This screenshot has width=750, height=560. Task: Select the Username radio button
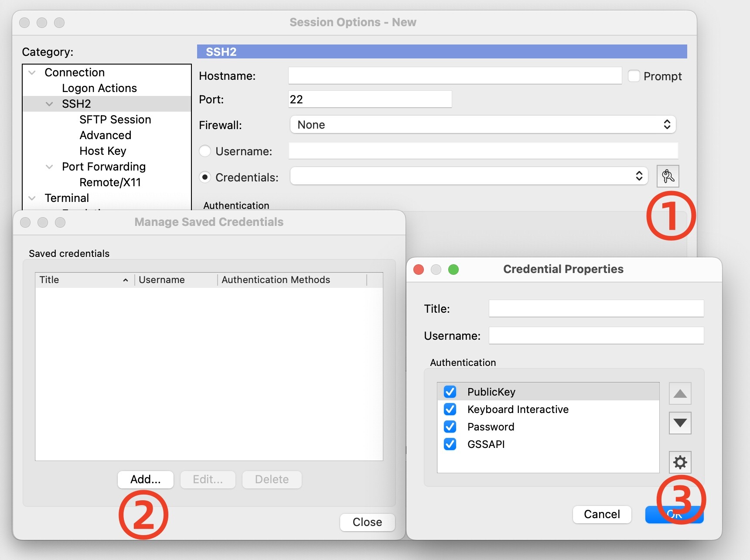coord(205,151)
